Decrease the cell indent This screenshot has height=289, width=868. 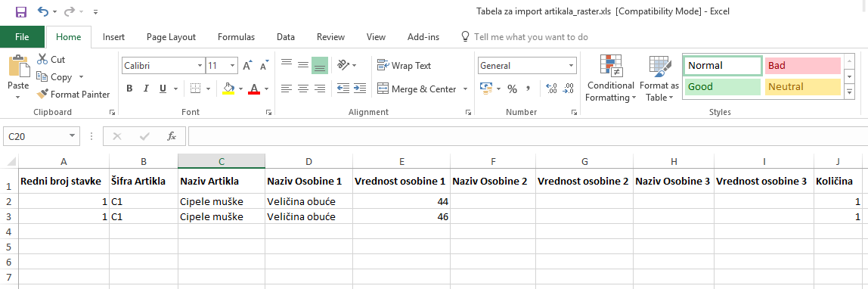click(x=343, y=89)
